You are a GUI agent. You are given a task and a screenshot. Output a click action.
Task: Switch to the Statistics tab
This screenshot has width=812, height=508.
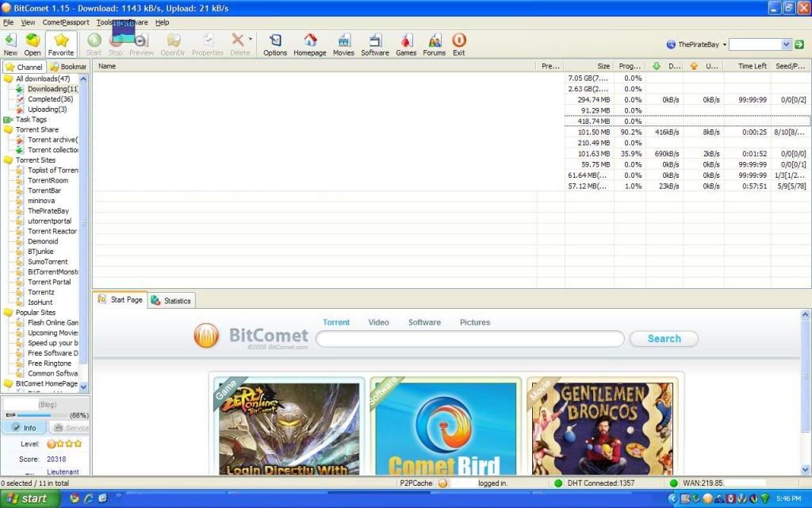(171, 301)
